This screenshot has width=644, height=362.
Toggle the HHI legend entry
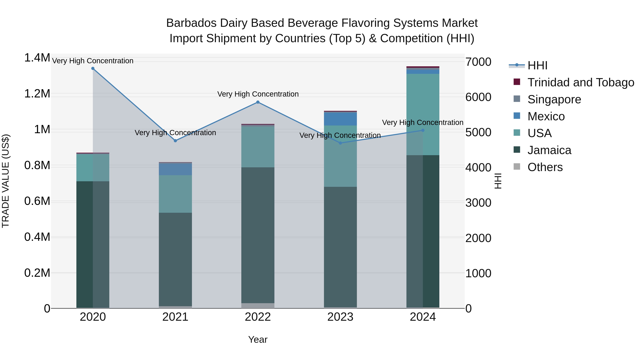pyautogui.click(x=528, y=65)
